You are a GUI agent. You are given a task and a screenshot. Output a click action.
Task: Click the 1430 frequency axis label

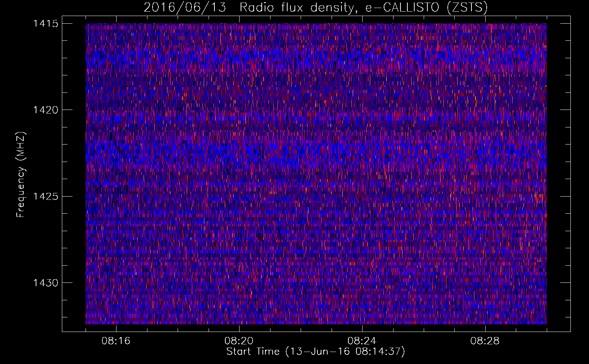click(x=46, y=283)
